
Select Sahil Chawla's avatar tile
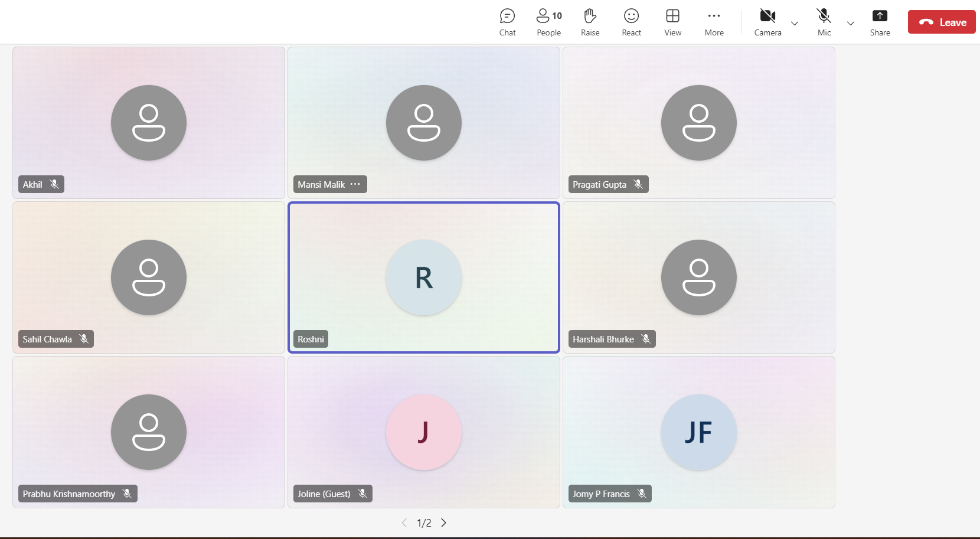coord(149,277)
